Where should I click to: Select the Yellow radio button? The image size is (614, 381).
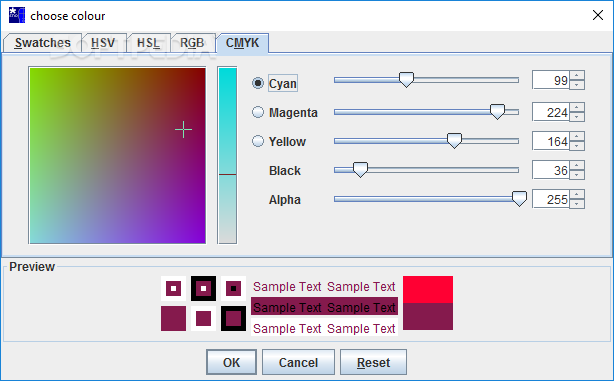258,141
